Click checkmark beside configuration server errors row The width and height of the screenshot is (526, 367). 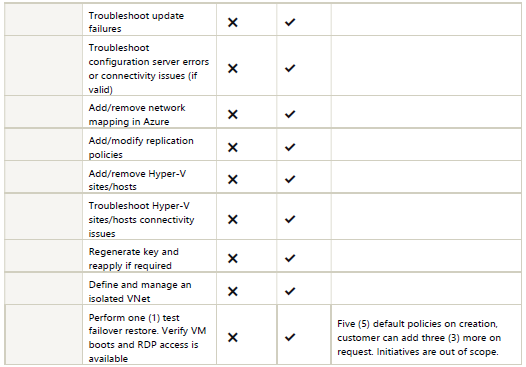tap(290, 68)
